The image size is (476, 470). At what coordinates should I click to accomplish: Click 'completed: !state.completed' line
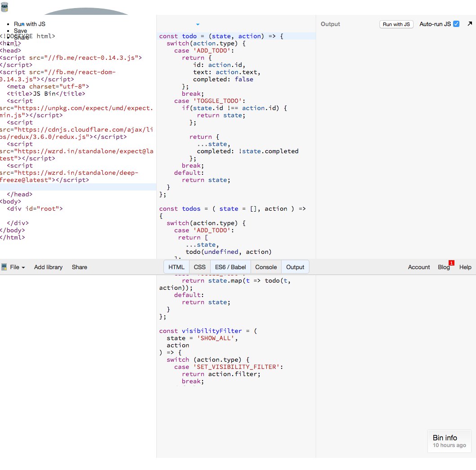(248, 151)
